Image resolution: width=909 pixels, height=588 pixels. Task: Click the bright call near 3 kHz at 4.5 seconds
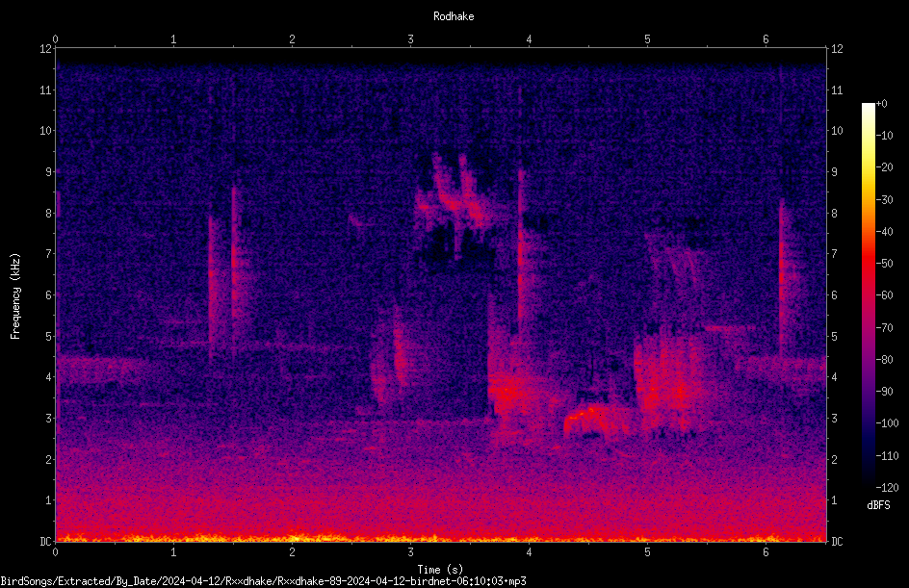tap(596, 422)
